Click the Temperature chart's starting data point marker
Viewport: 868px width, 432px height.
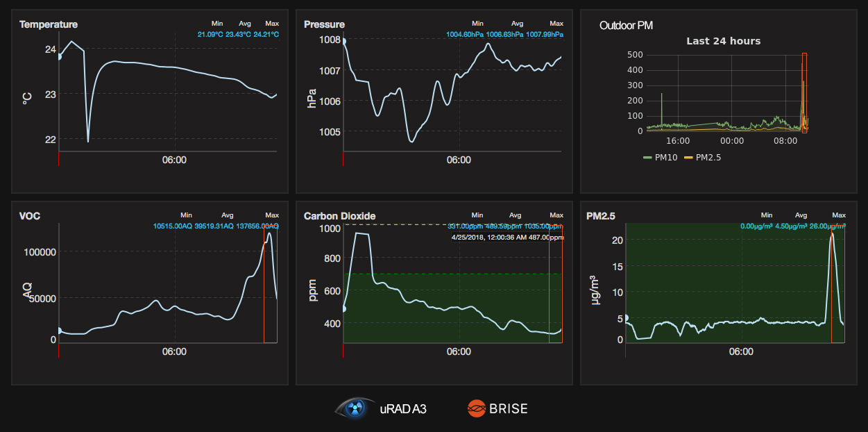tap(59, 56)
